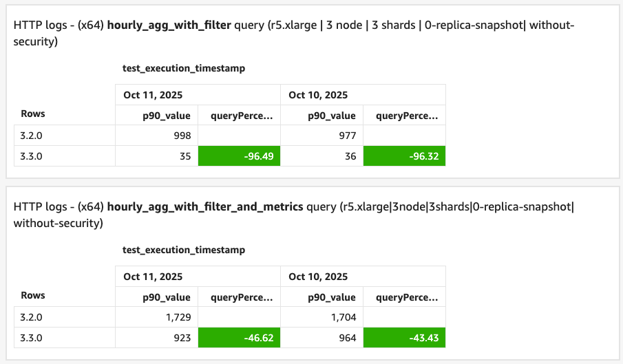The height and width of the screenshot is (364, 623).
Task: Select the cell with value 923
Action: [x=156, y=338]
